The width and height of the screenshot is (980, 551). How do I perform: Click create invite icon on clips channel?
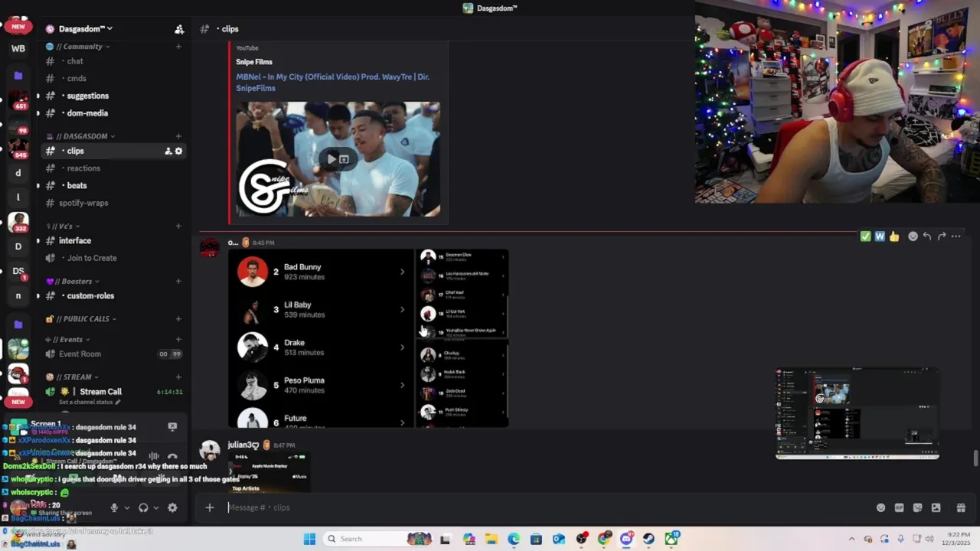pyautogui.click(x=168, y=151)
